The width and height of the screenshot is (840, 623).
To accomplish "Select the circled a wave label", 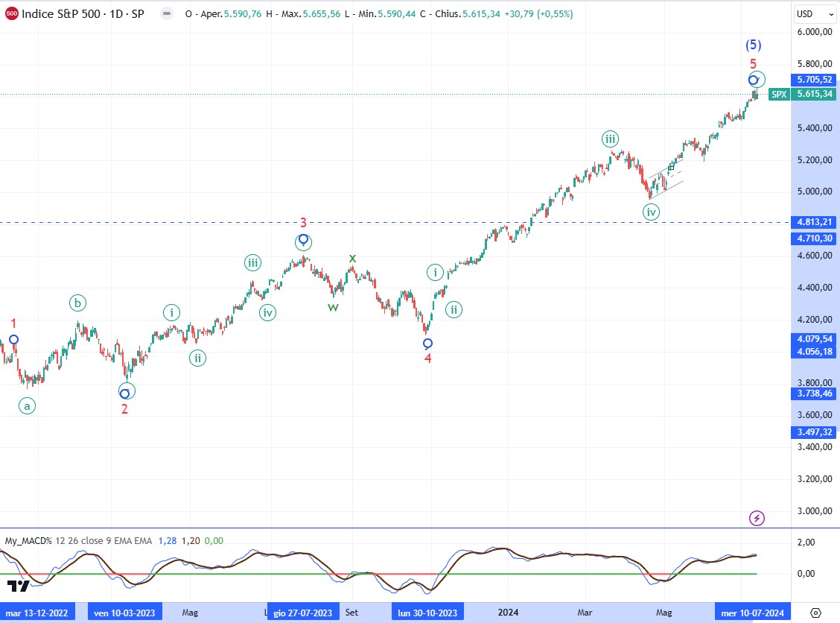I will click(x=28, y=406).
